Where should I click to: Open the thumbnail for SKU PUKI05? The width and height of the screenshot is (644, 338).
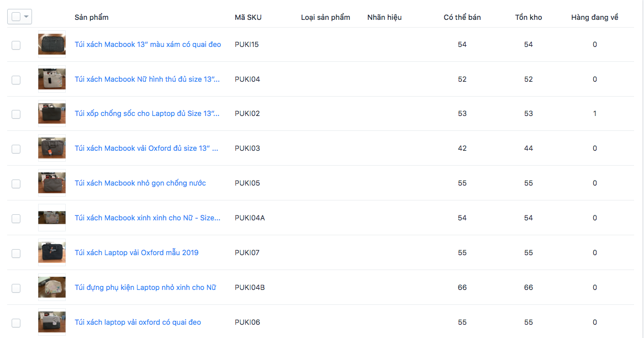(x=52, y=183)
